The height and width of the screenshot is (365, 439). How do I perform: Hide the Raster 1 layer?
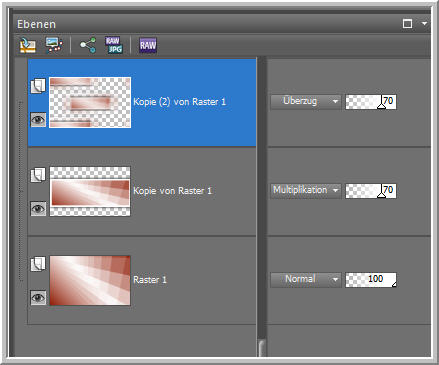(x=38, y=297)
